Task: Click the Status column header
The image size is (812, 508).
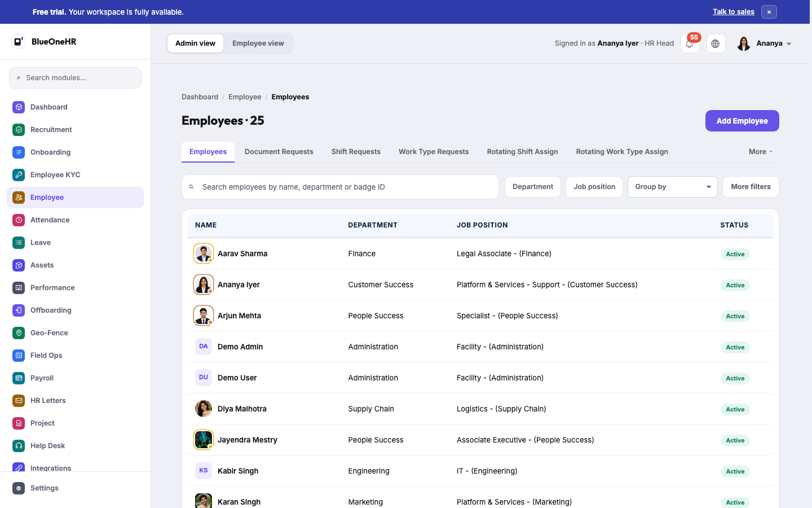Action: tap(734, 225)
